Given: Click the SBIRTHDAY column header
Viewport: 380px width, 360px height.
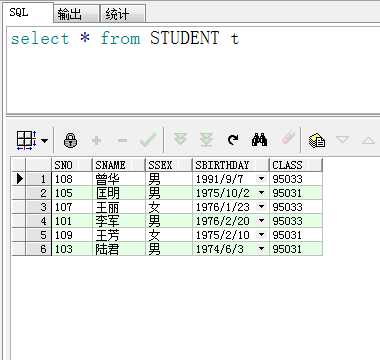Looking at the screenshot, I should coord(231,165).
